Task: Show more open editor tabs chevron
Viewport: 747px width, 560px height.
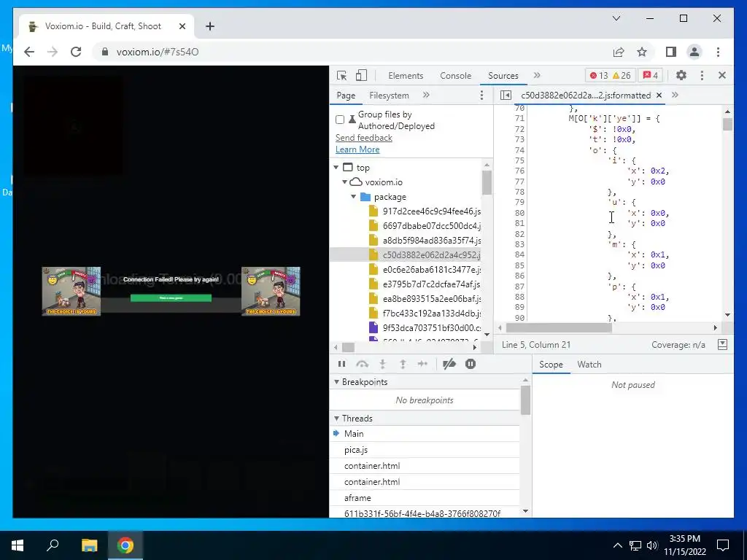Action: (675, 96)
